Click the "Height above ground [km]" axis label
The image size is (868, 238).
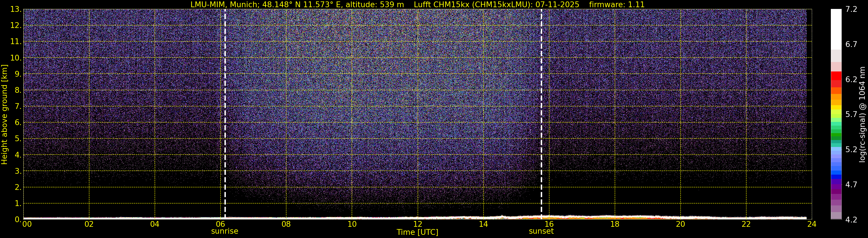[4, 114]
